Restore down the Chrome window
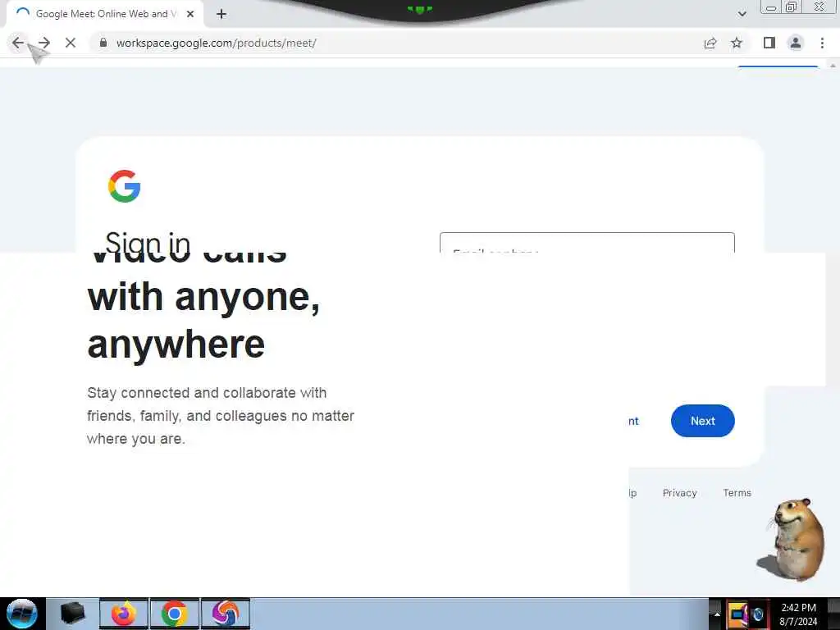The height and width of the screenshot is (630, 840). [x=792, y=7]
